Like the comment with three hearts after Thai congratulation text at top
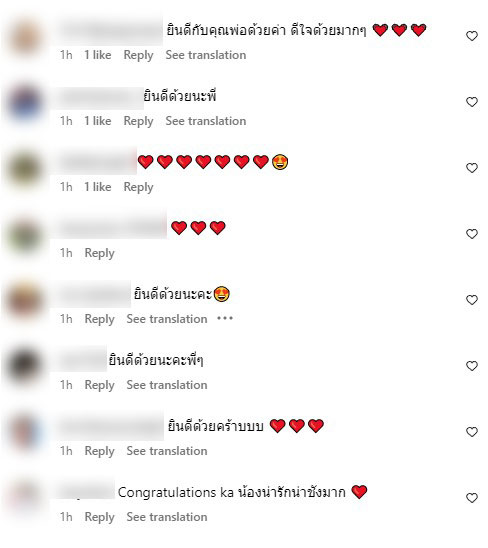Screen dimensions: 488x548 [472, 36]
